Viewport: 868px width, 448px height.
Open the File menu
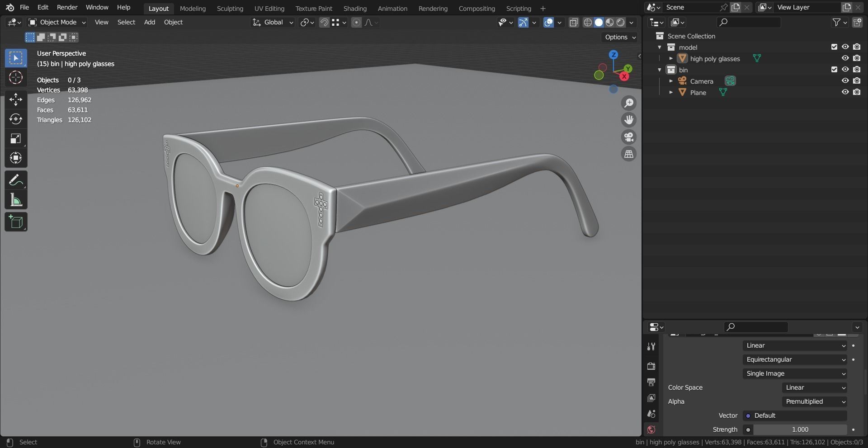click(24, 8)
